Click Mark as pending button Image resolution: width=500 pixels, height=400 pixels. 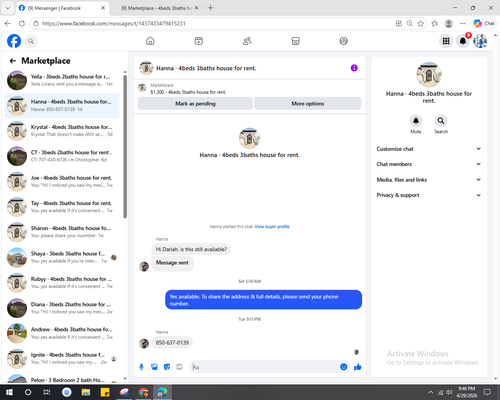(195, 104)
